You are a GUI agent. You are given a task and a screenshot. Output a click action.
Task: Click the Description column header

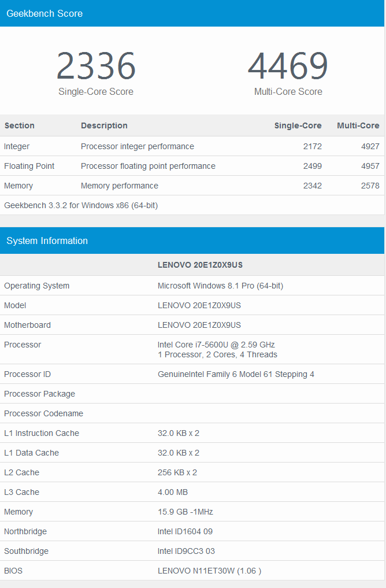coord(104,125)
